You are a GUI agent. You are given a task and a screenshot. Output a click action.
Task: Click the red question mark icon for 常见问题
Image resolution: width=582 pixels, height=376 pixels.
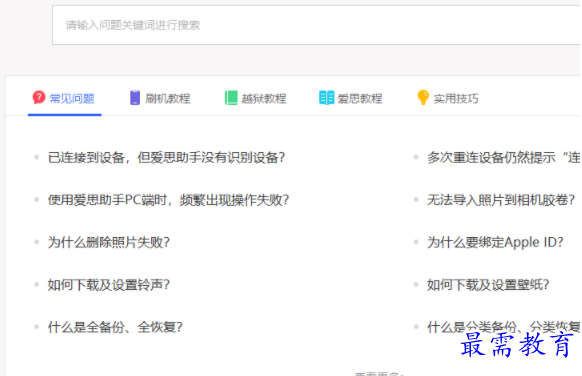point(39,97)
